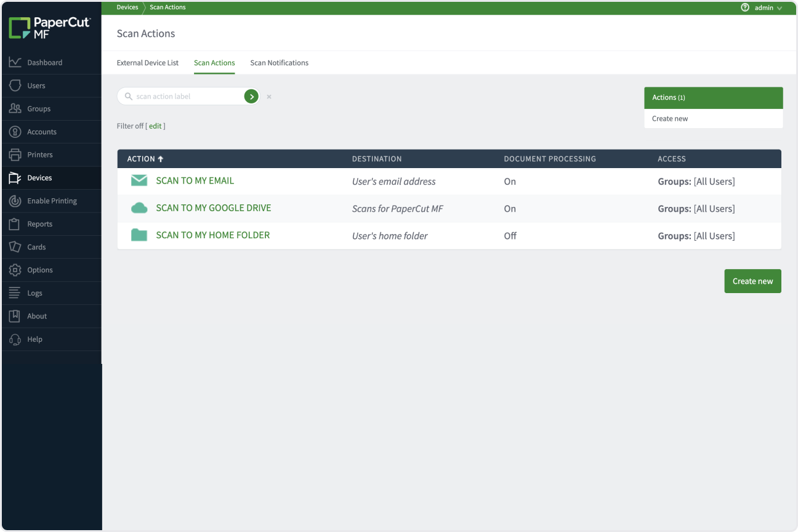Open the admin user dropdown menu
The image size is (798, 532).
pos(768,8)
